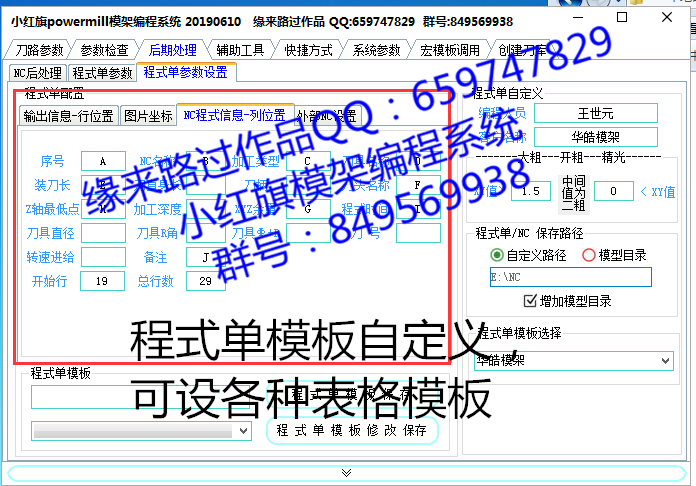
Task: Click the 刀夹名称 field containing F
Action: 418,185
